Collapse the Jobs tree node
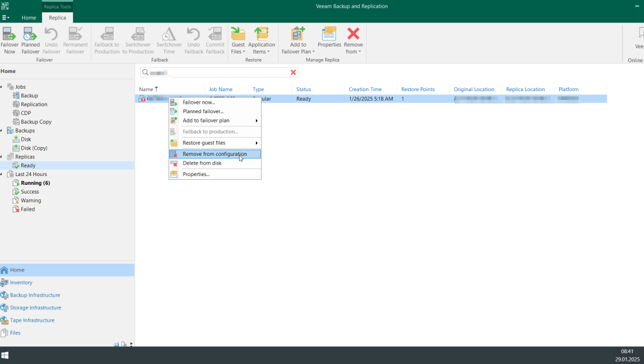The width and height of the screenshot is (644, 364). click(x=2, y=87)
